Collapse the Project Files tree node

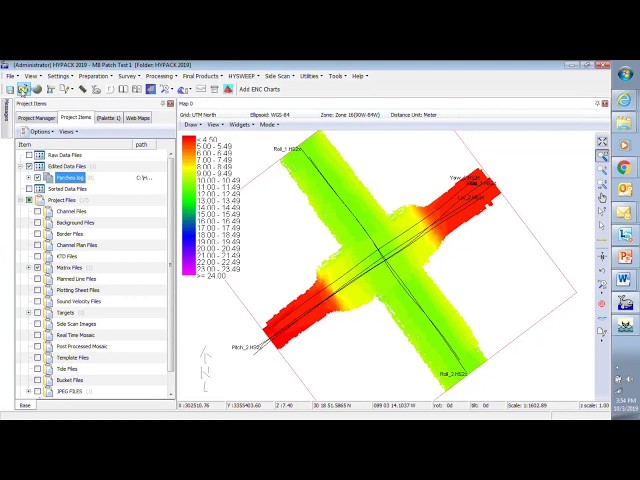20,200
